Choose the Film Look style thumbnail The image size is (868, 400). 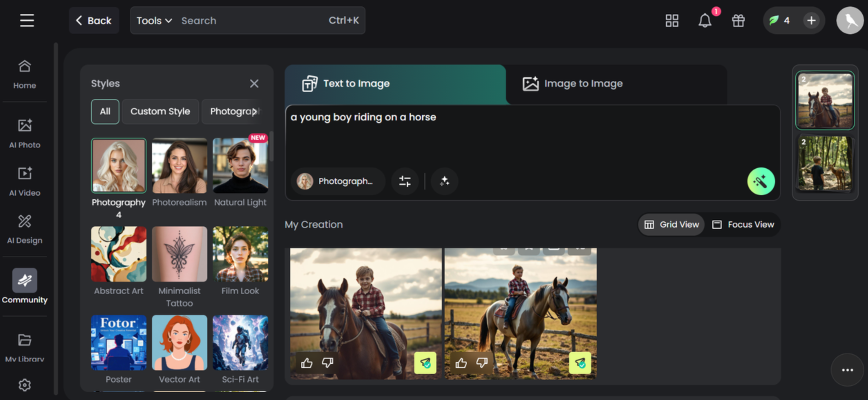pos(240,254)
